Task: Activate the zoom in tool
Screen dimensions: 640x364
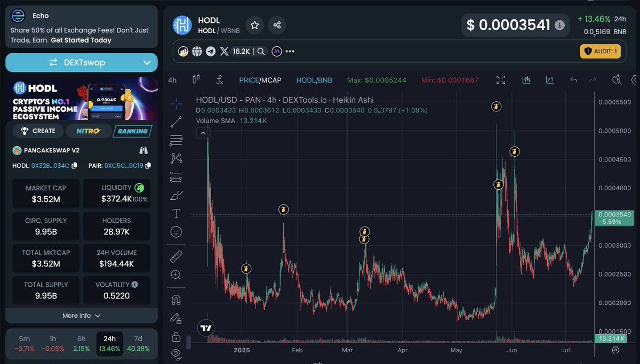Action: (176, 275)
